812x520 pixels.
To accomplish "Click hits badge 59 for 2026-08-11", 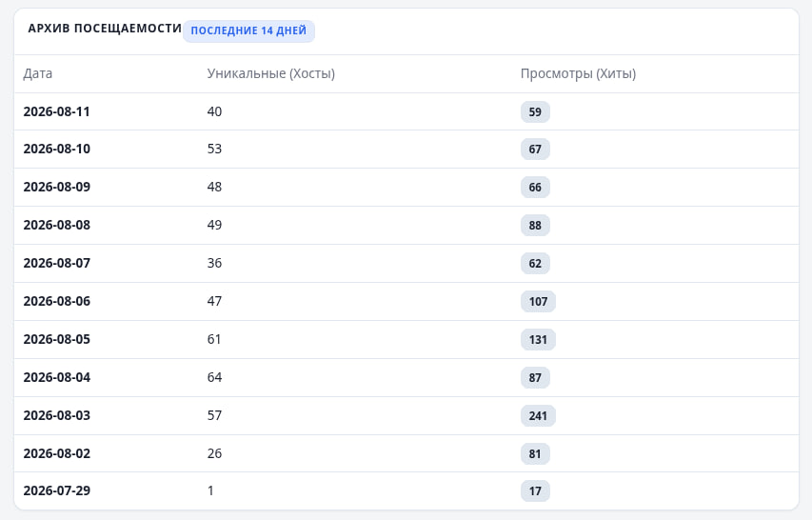I will tap(535, 111).
